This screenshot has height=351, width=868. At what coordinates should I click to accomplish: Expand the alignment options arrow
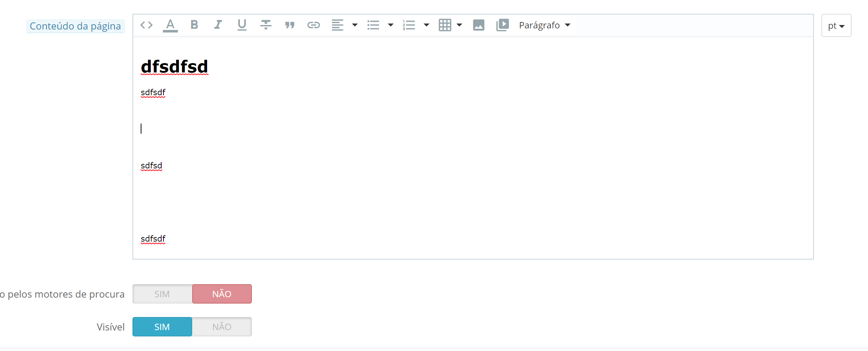click(355, 25)
